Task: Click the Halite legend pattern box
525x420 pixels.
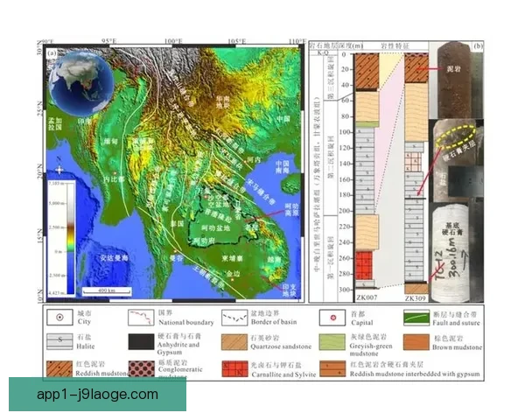Action: point(59,341)
